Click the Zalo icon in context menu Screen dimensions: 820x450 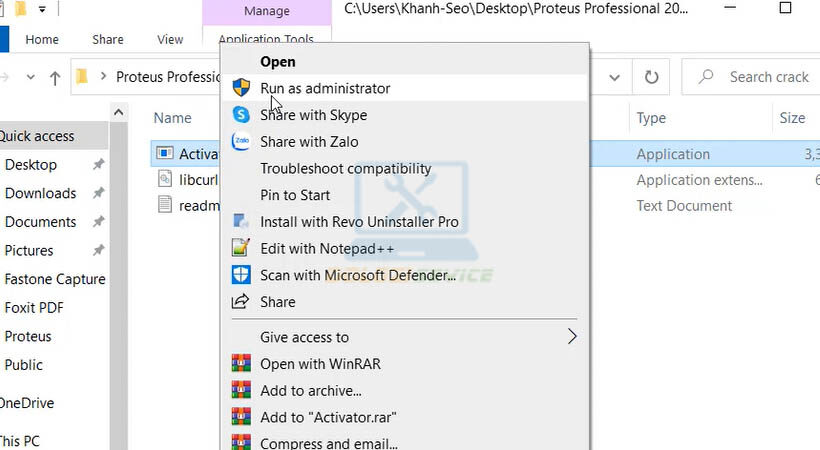tap(241, 142)
